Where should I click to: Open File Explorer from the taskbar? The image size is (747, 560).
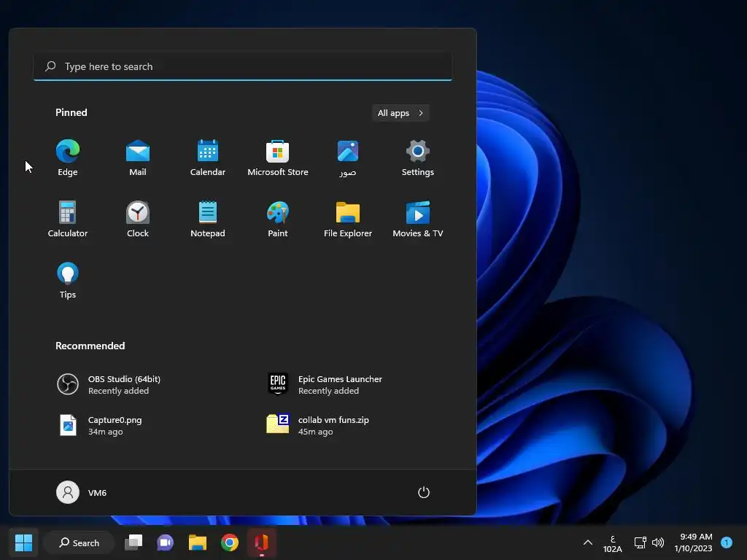coord(197,542)
